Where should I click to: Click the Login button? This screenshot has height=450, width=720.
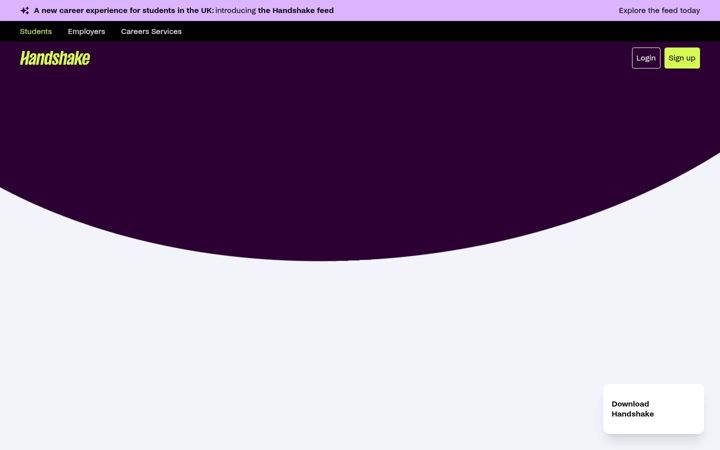click(x=646, y=58)
